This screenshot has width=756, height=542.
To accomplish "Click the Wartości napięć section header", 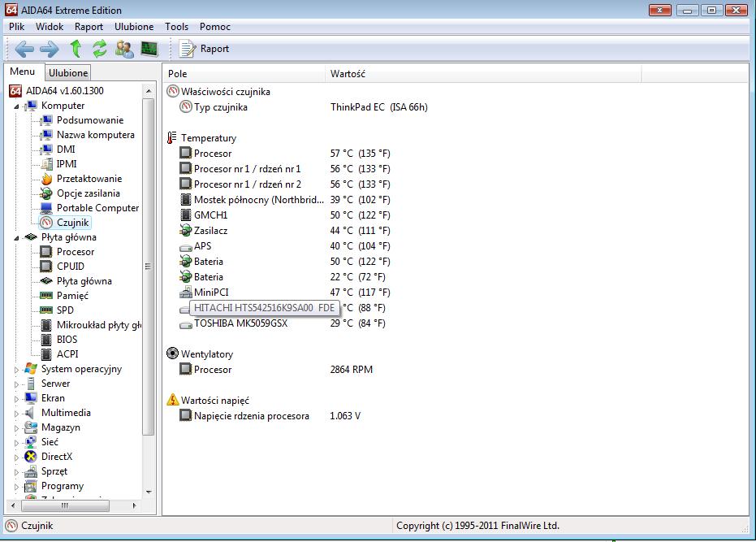I will click(x=215, y=401).
